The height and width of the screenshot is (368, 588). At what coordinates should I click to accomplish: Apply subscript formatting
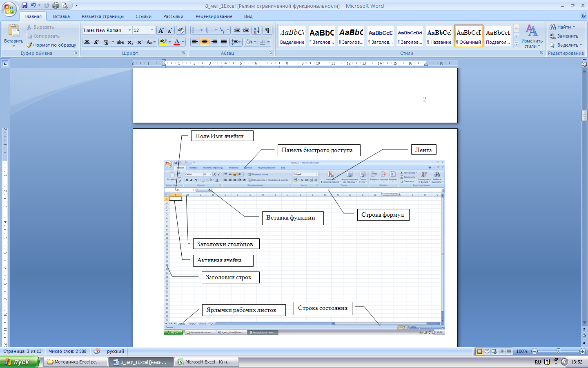click(x=130, y=42)
